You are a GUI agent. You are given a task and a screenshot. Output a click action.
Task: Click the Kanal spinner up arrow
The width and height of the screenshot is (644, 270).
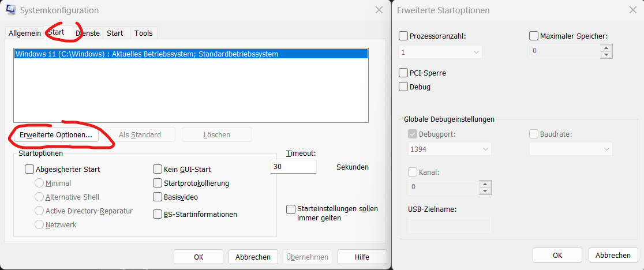point(485,183)
